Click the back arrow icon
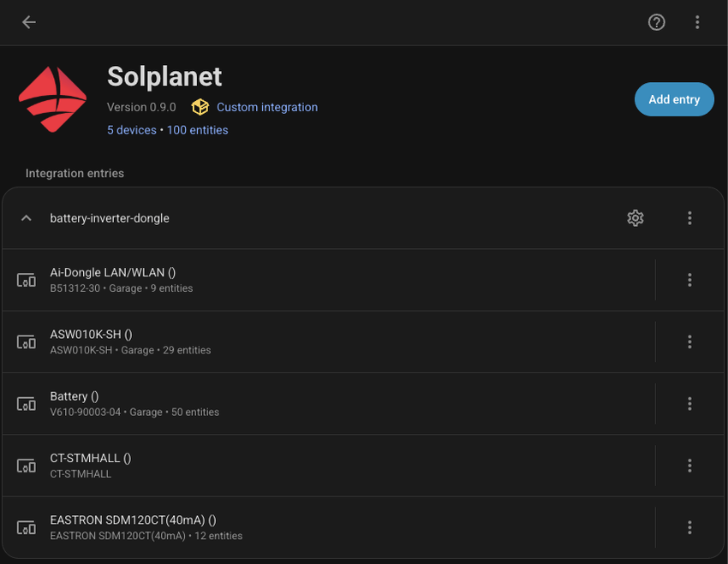Viewport: 728px width, 564px height. 29,22
